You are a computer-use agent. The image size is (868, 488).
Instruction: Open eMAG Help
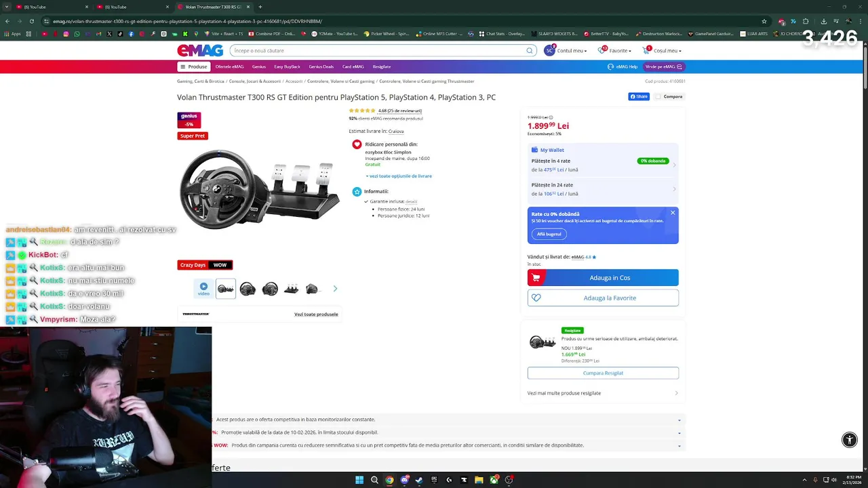(623, 66)
